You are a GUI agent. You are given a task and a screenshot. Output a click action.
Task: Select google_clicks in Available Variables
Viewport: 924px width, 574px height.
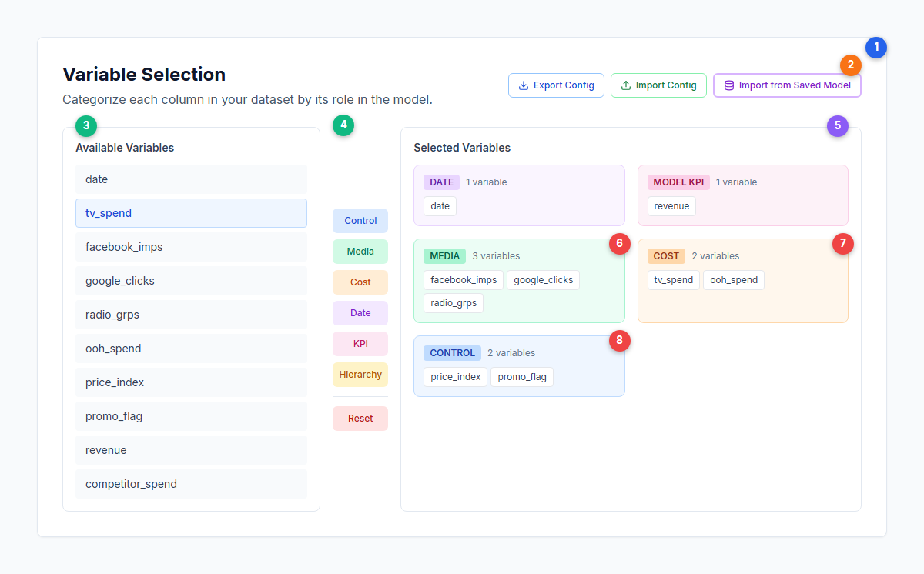click(191, 281)
